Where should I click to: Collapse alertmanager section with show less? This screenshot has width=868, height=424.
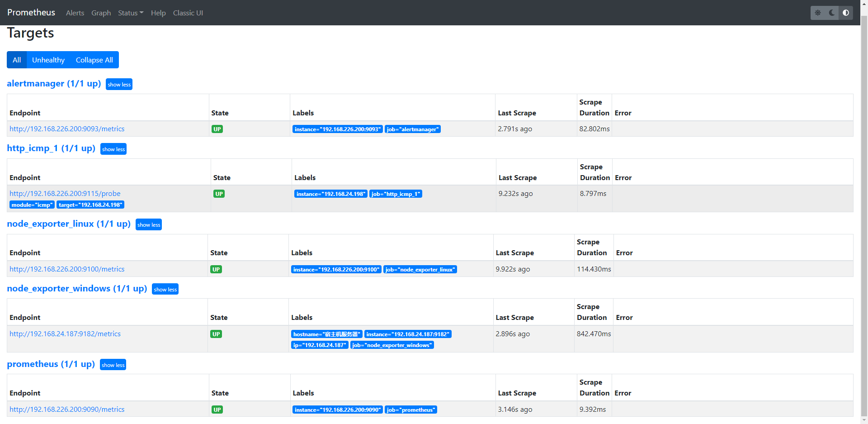119,84
